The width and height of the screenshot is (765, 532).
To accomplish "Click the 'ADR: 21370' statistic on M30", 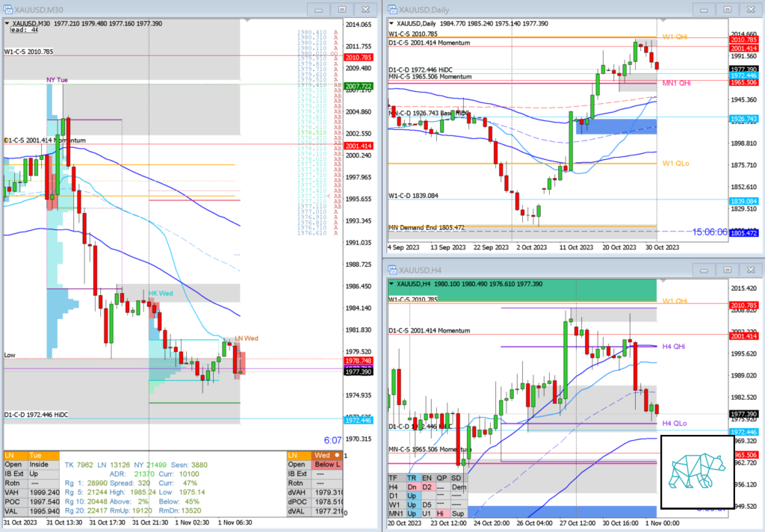I will pyautogui.click(x=132, y=474).
